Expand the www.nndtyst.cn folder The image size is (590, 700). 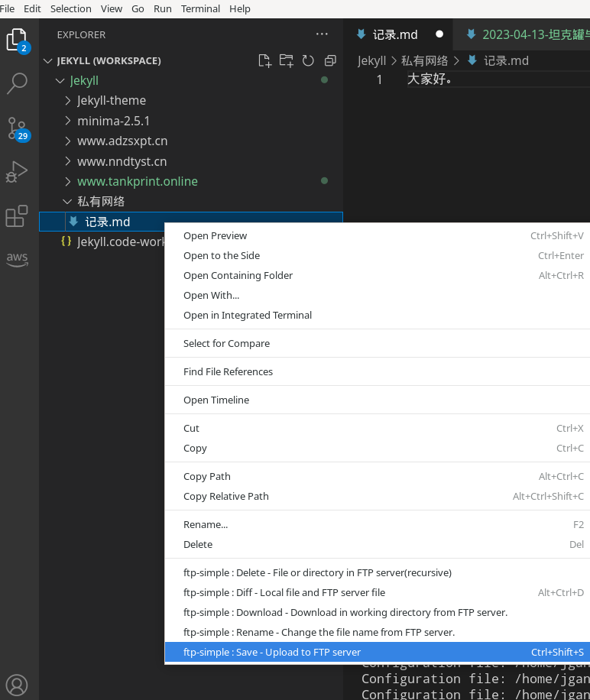[67, 161]
